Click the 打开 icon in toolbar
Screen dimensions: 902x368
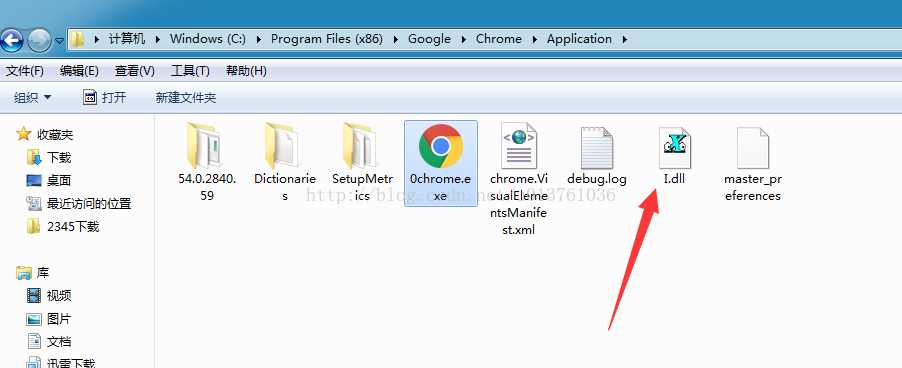tap(90, 97)
